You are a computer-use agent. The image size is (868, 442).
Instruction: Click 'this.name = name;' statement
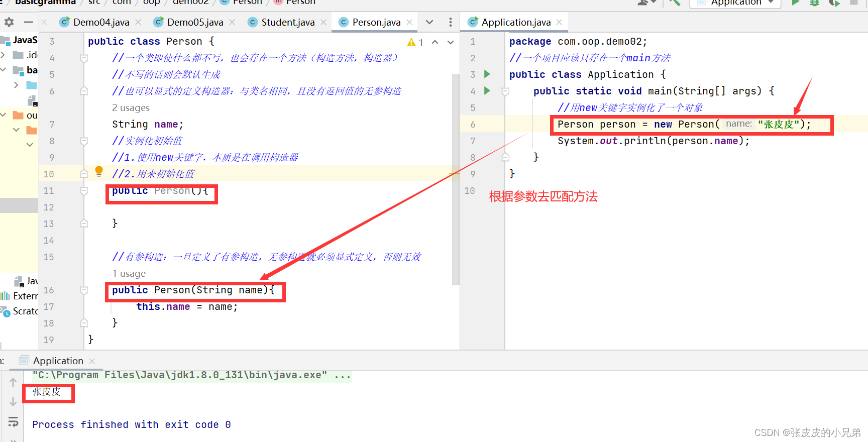[x=187, y=307]
